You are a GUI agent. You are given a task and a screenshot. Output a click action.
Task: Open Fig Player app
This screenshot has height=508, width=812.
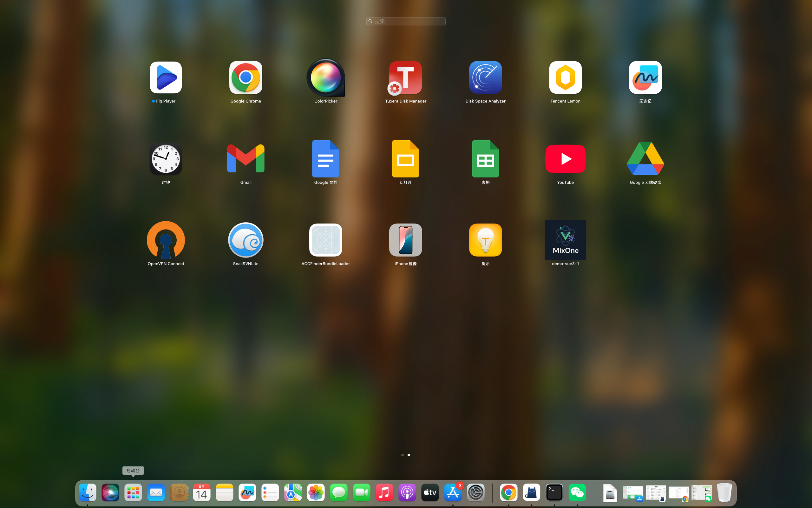(166, 77)
